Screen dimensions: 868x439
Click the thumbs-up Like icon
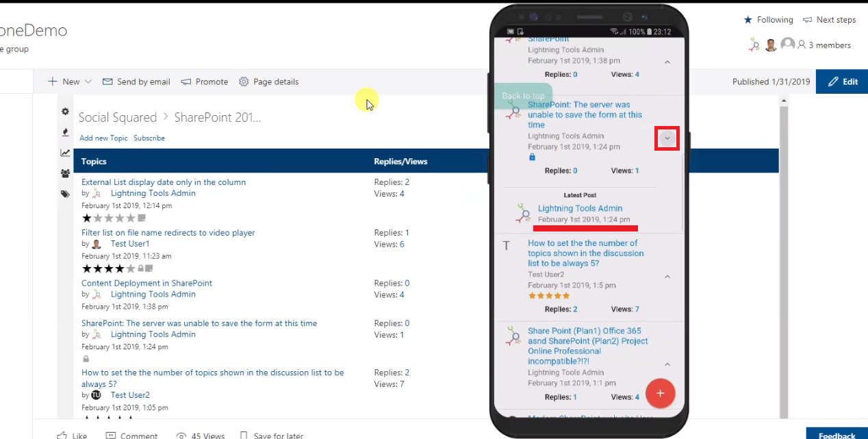pyautogui.click(x=62, y=436)
